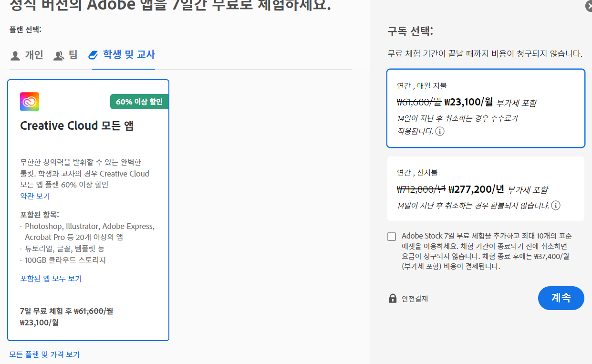Viewport: 592px width, 364px height.
Task: Click the 구독 선택 heading
Action: tap(410, 32)
